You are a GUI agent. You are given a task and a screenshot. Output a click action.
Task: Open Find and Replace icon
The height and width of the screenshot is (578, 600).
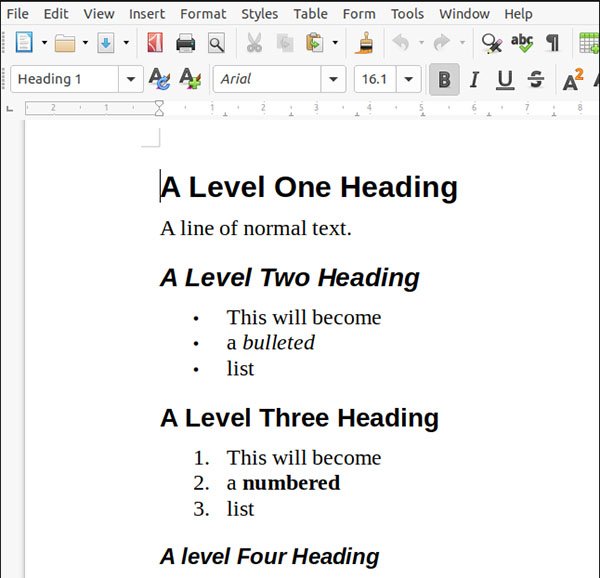[492, 43]
